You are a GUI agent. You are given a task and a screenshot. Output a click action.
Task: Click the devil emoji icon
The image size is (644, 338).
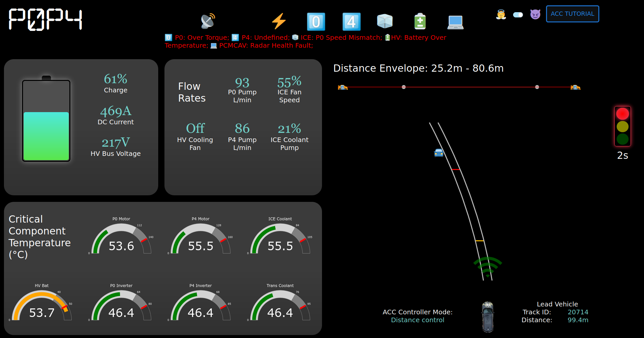tap(535, 14)
